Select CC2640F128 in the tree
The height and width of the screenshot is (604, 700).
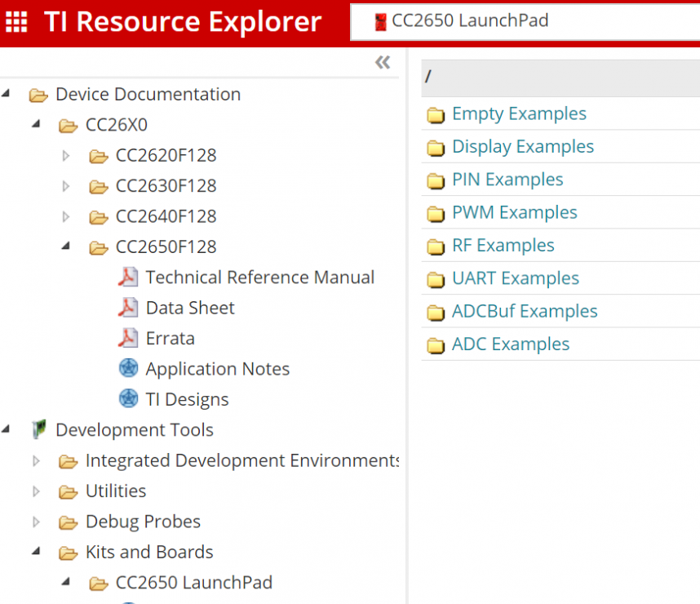point(166,216)
